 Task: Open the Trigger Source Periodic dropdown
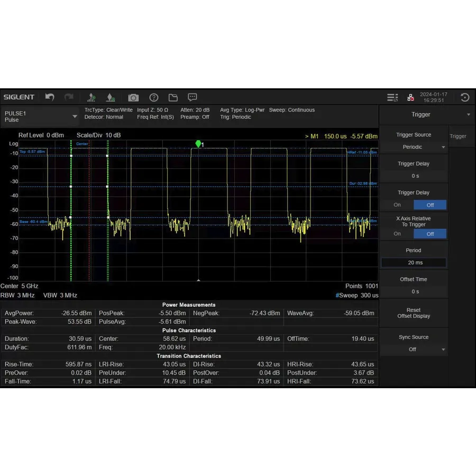(414, 147)
